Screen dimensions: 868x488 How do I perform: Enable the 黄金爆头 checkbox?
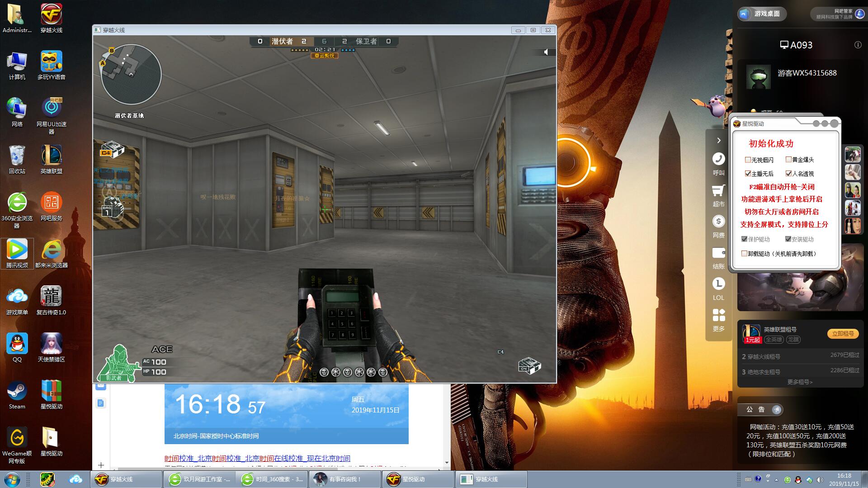tap(788, 160)
